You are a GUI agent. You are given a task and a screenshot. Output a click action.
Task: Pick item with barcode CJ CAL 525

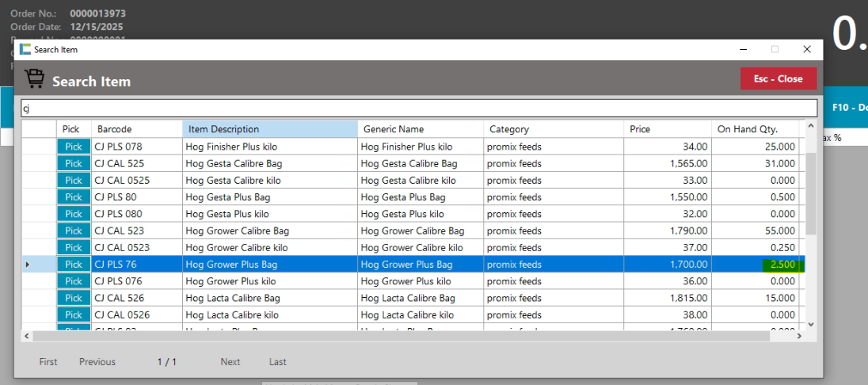(74, 163)
